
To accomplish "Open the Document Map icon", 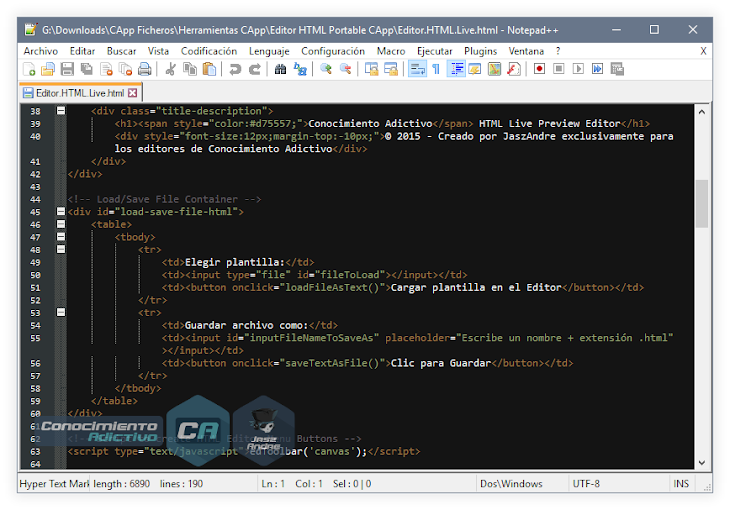I will pos(494,69).
